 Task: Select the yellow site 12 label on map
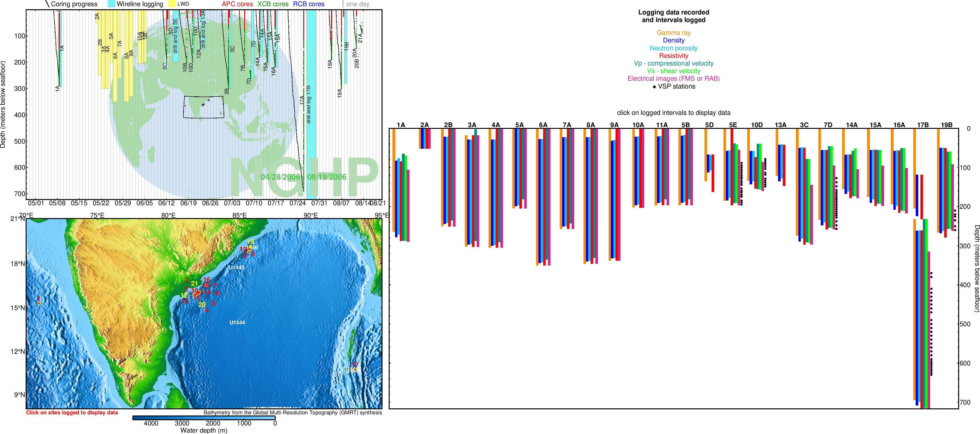tap(184, 296)
